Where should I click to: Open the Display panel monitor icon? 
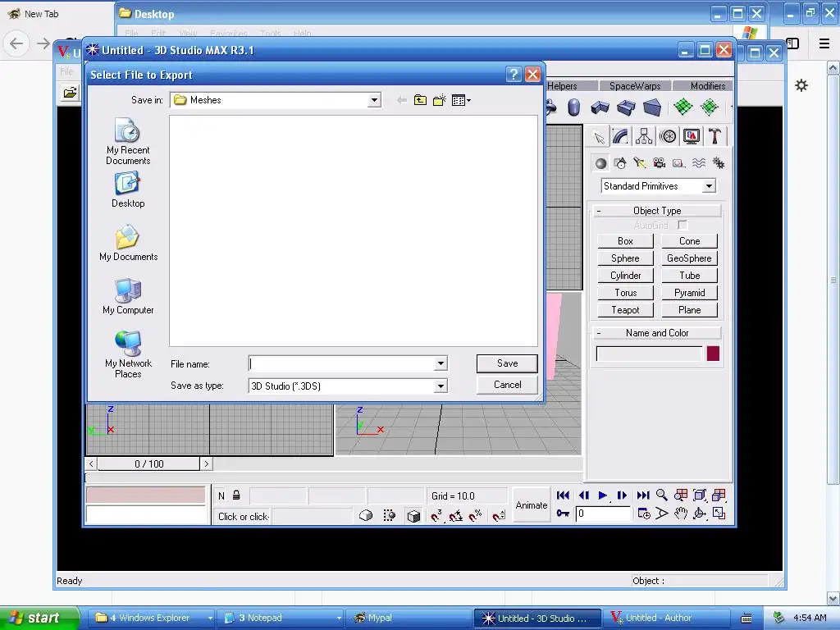point(691,137)
